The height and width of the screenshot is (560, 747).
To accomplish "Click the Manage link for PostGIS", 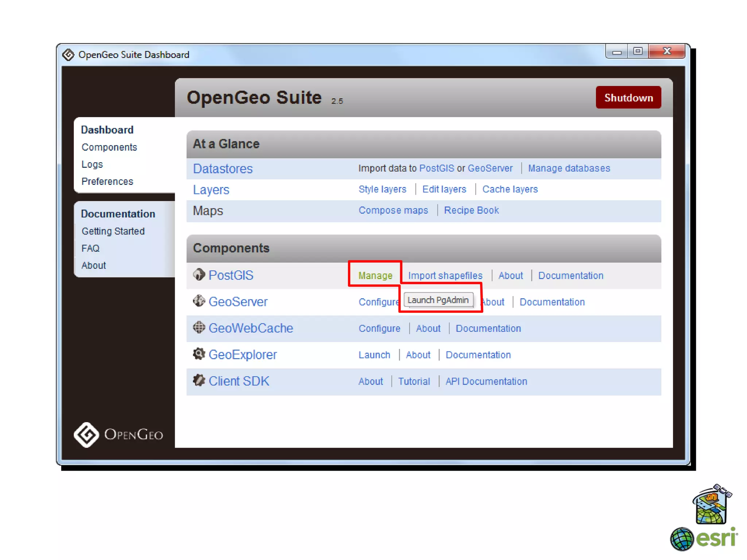I will [x=375, y=276].
